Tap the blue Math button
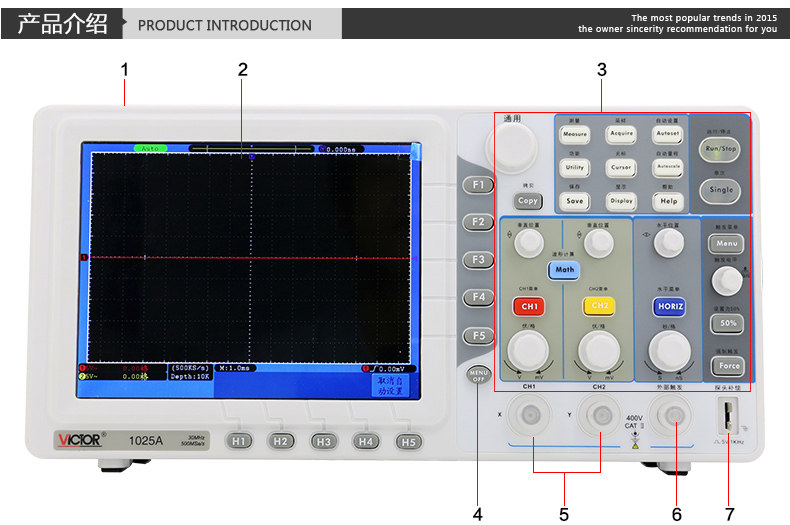 click(564, 270)
